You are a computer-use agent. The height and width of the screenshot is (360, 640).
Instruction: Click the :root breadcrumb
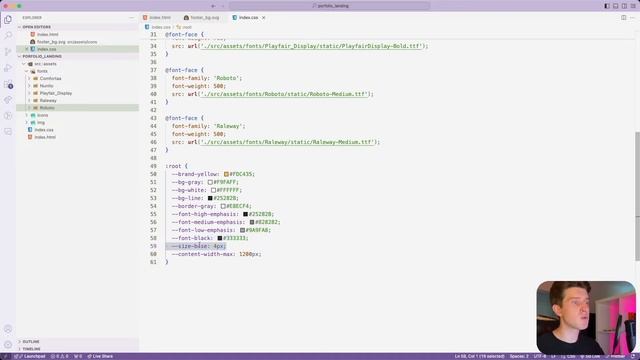click(x=184, y=27)
